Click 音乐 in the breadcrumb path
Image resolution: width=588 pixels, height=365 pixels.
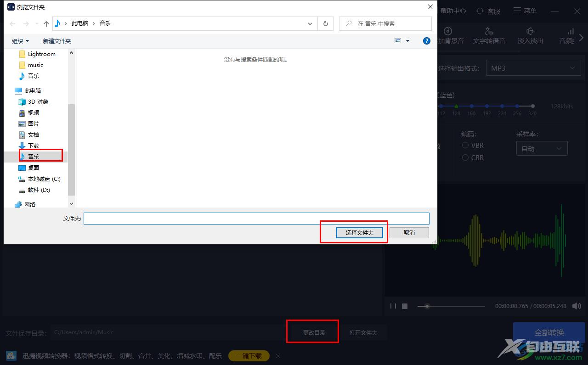point(105,23)
